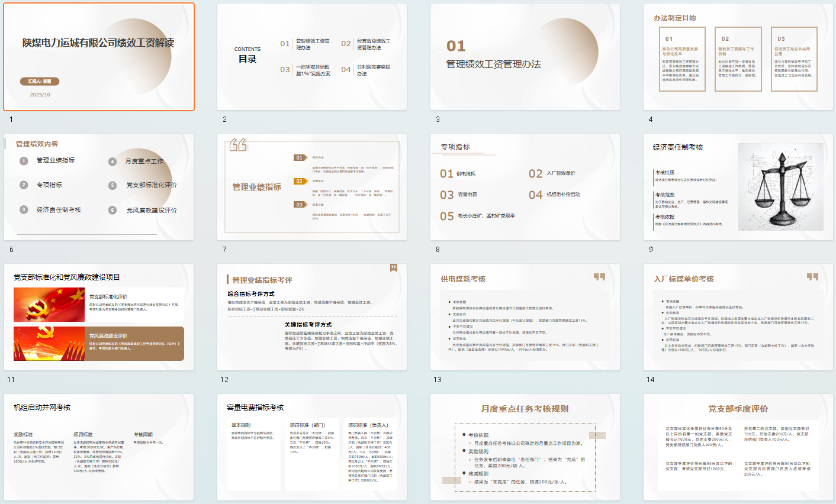
Task: Select the 管理绩效内容 slide thumbnail
Action: [99, 187]
